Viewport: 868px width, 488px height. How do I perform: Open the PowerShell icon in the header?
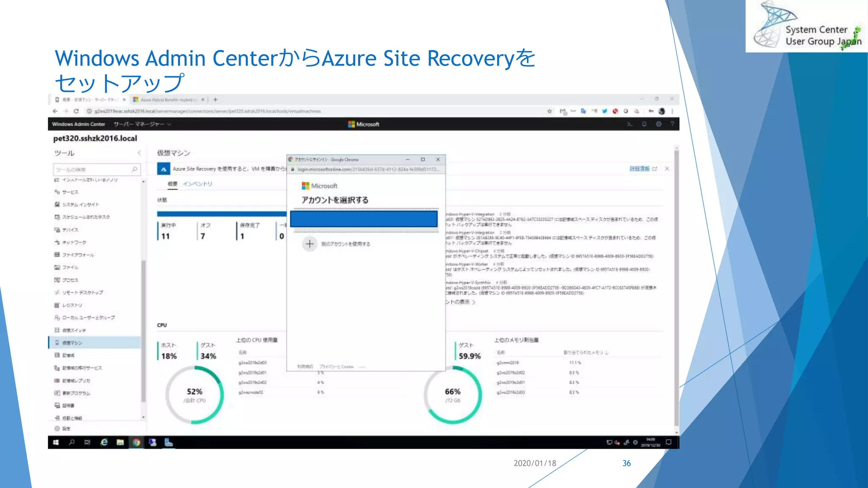point(629,124)
